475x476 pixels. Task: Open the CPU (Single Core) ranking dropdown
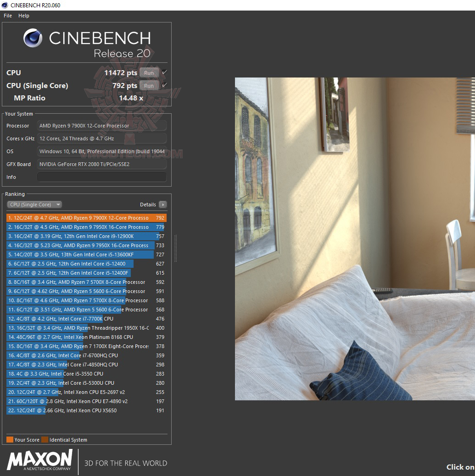(34, 205)
